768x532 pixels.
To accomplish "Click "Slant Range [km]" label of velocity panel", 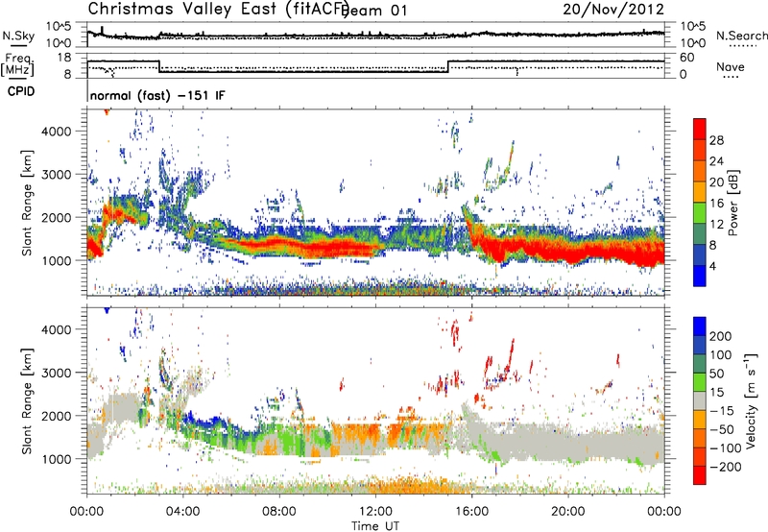I will tap(27, 400).
